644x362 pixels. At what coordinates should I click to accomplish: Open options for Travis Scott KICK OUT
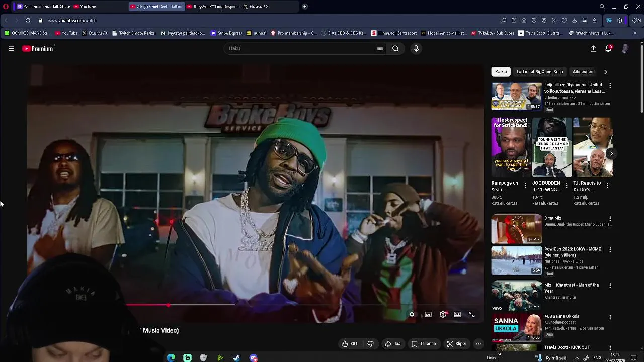[610, 348]
